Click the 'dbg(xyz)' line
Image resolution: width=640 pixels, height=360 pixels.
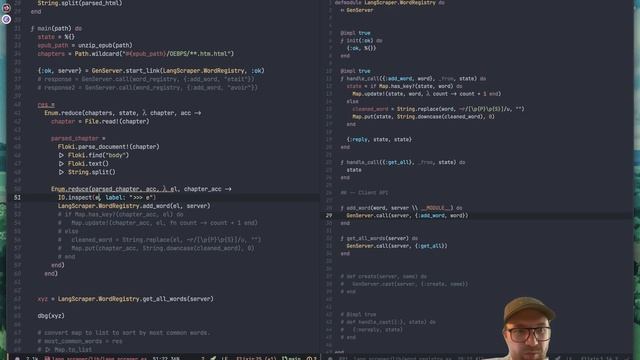51,316
